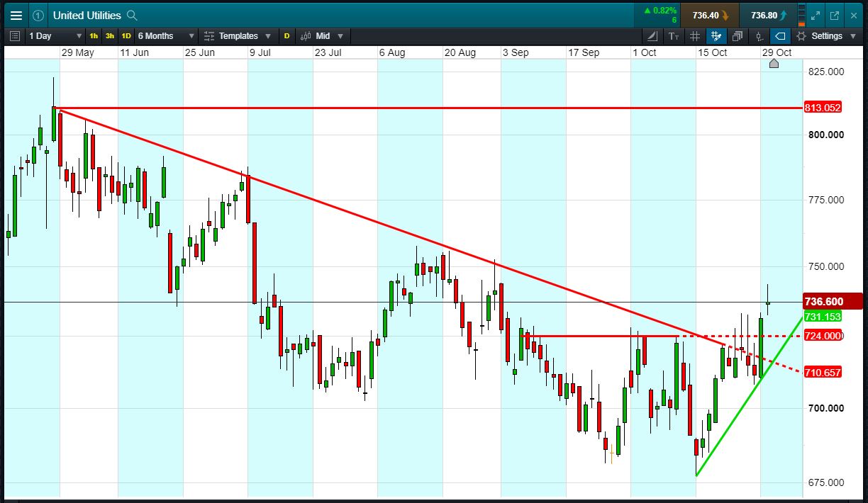Toggle the price label tag icon
The height and width of the screenshot is (503, 868).
(x=780, y=36)
